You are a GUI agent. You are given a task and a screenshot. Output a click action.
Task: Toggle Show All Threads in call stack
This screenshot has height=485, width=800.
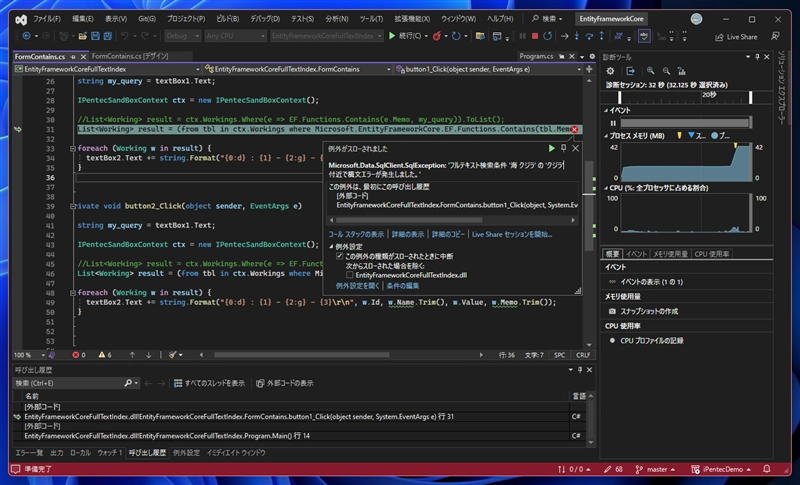point(209,383)
